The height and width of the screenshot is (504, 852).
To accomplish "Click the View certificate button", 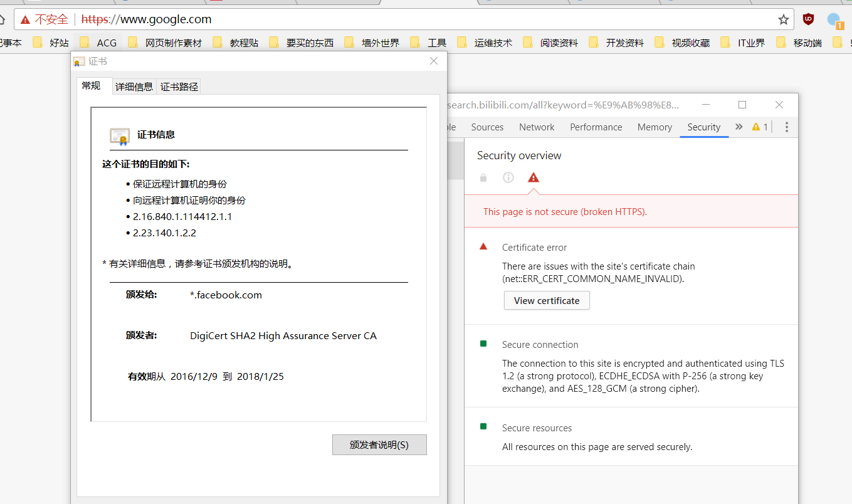I will pyautogui.click(x=547, y=300).
